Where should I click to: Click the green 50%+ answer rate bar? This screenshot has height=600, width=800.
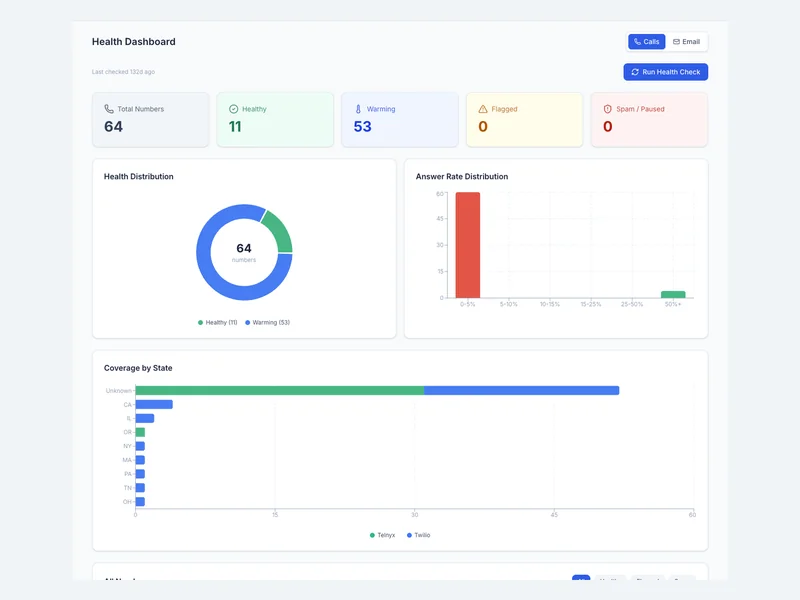(673, 294)
